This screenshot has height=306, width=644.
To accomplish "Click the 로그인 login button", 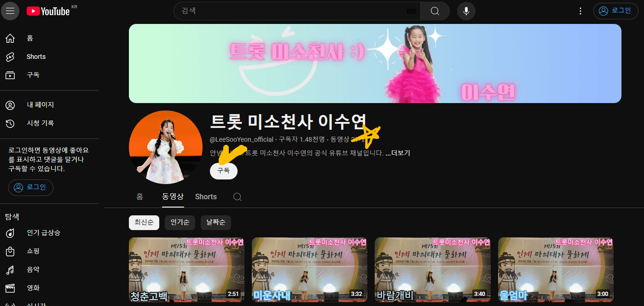I will [615, 11].
